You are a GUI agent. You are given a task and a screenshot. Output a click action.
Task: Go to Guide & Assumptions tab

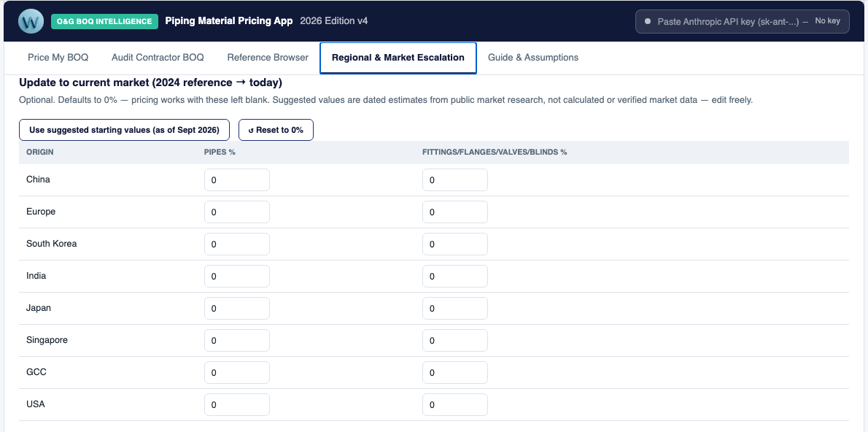533,58
